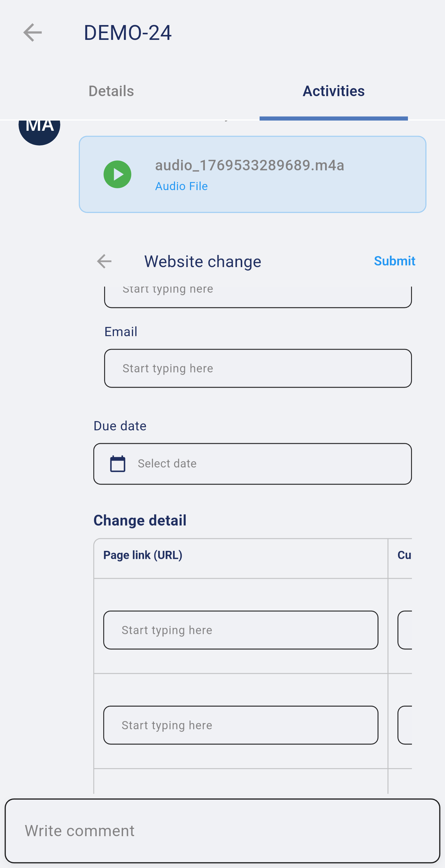This screenshot has width=445, height=868.
Task: Click the cut-off second column header
Action: click(404, 555)
